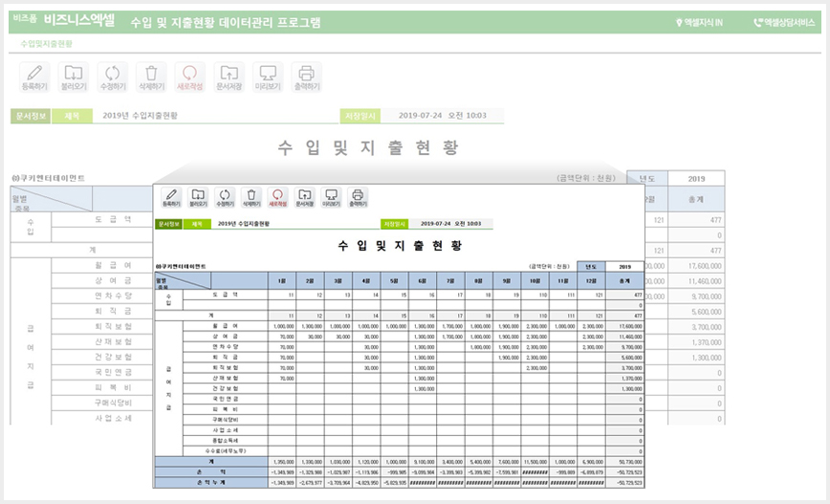Screen dimensions: 830x504
Task: Click the 저장일시 label in background
Action: (360, 116)
